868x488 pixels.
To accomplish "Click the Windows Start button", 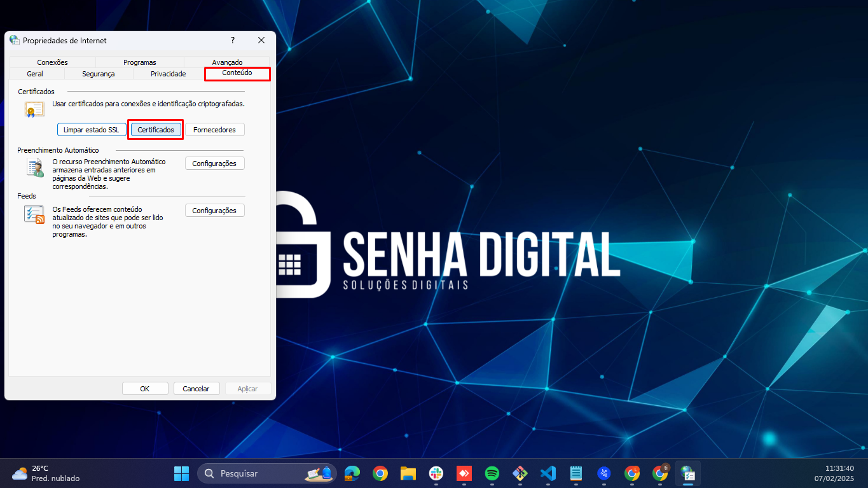I will click(181, 473).
